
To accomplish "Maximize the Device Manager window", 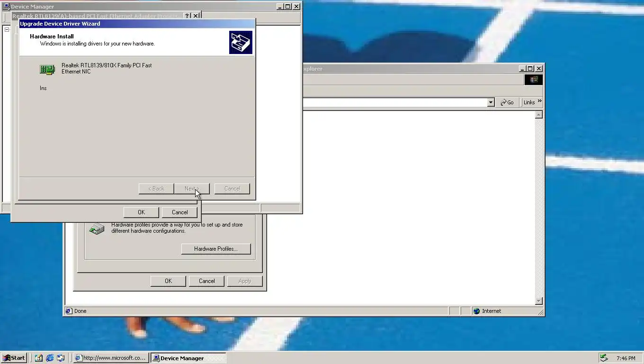I will [x=287, y=7].
